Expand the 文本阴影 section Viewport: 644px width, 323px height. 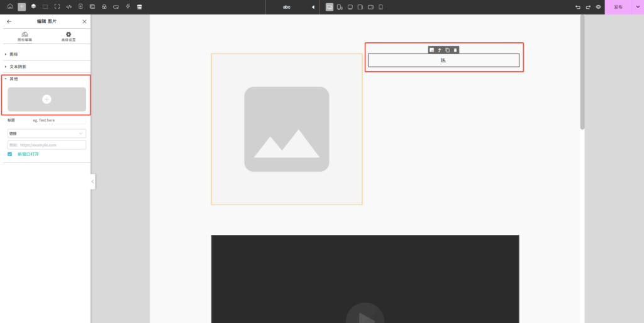tap(18, 66)
